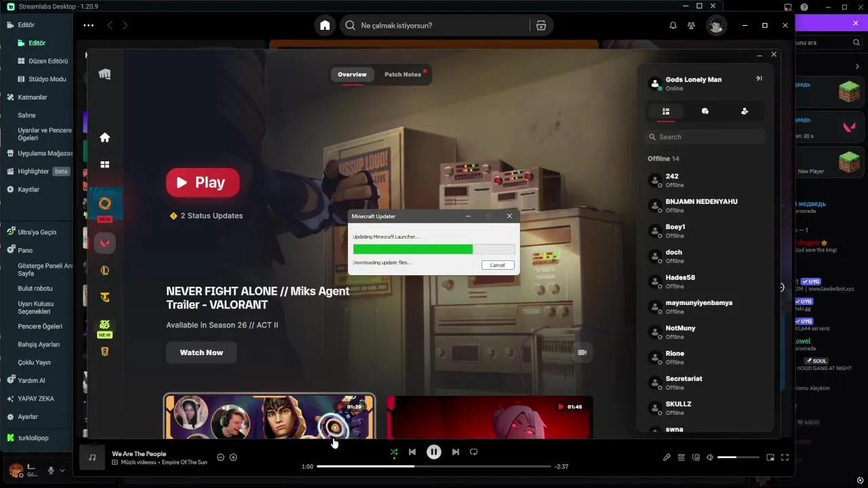Screen dimensions: 868x488
Task: Click Ultra'ya Geçiş in Streamlabs
Action: coord(32,232)
